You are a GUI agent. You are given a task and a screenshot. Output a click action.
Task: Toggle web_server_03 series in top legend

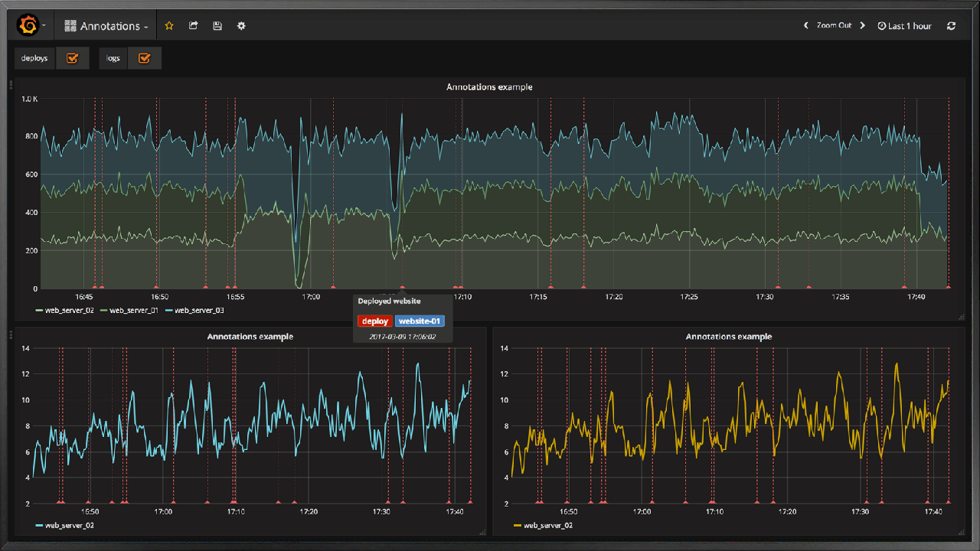199,310
